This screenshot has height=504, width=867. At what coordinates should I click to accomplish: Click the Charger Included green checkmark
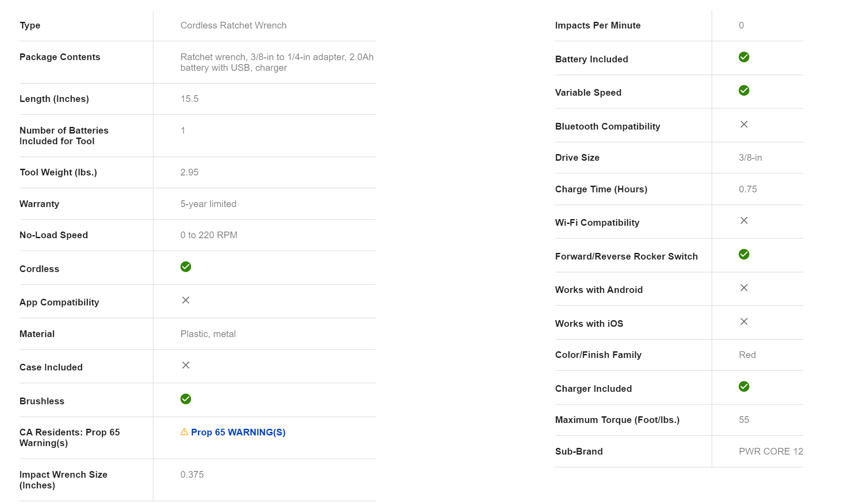(744, 386)
